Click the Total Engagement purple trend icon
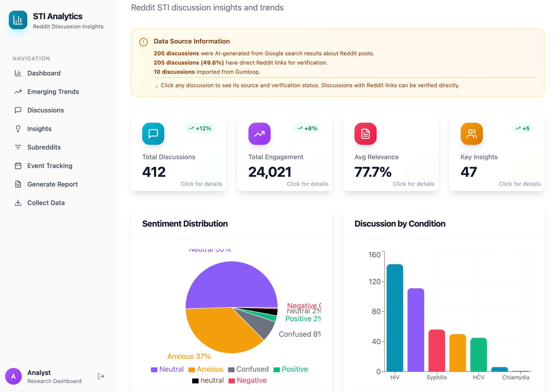 click(x=259, y=134)
